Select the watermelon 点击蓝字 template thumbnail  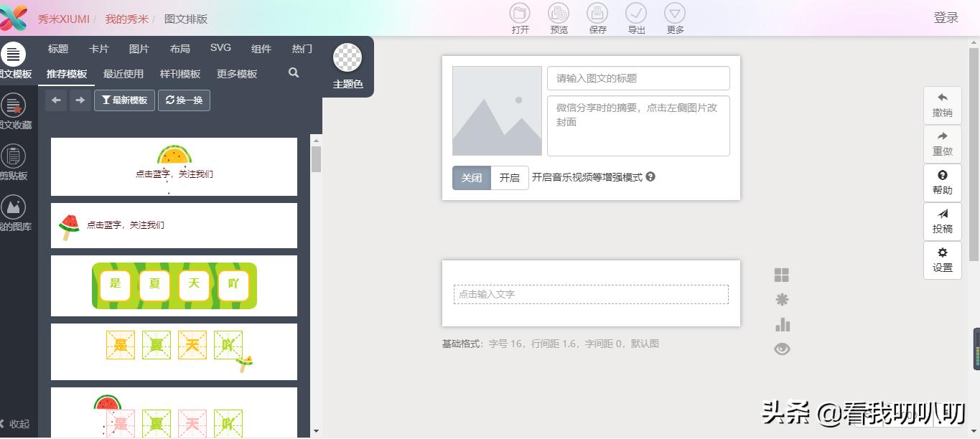coord(173,225)
